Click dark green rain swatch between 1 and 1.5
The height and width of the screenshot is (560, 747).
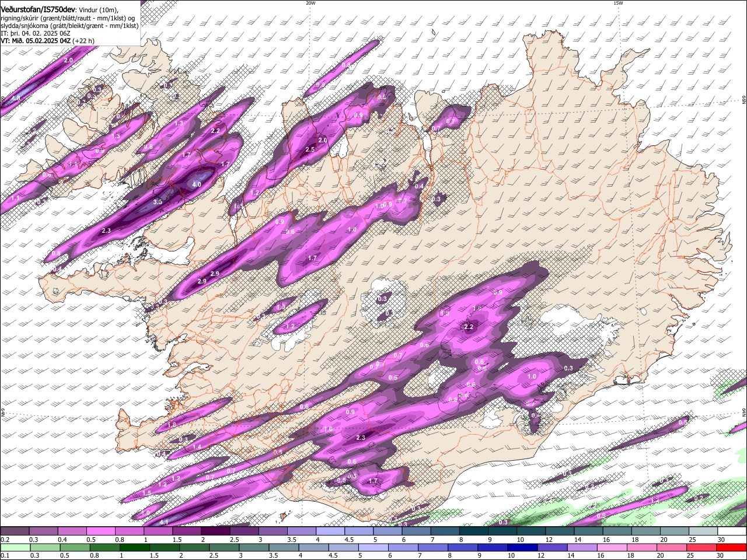[x=135, y=547]
